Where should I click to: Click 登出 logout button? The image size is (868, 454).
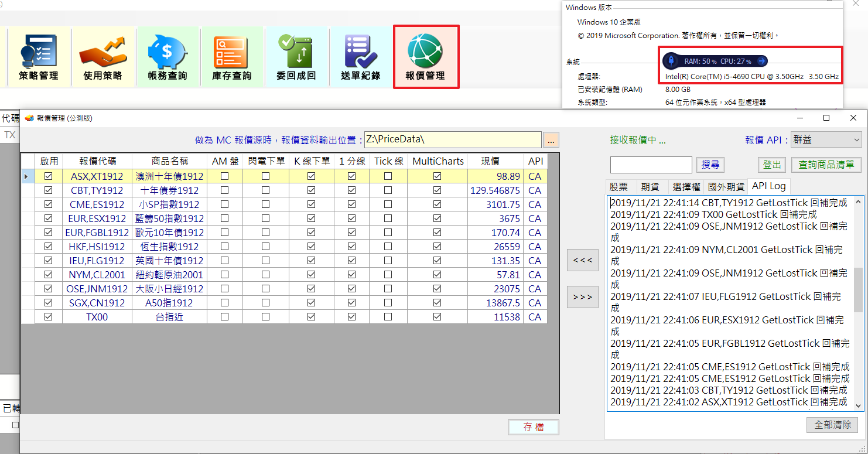pos(772,165)
